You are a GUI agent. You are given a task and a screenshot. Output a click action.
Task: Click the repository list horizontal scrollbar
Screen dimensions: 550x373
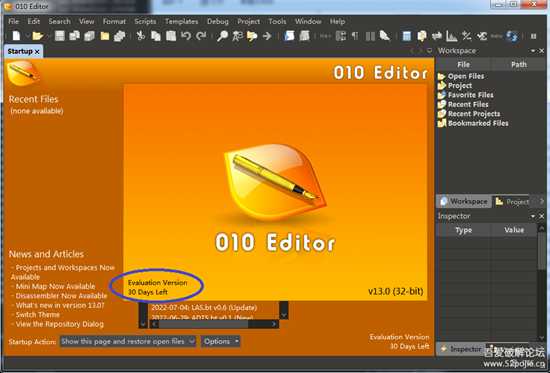point(214,324)
